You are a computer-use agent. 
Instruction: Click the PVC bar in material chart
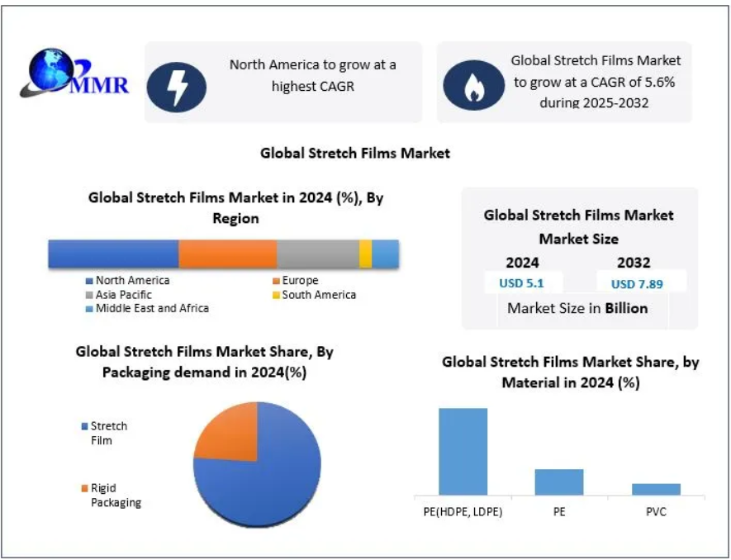[x=656, y=489]
